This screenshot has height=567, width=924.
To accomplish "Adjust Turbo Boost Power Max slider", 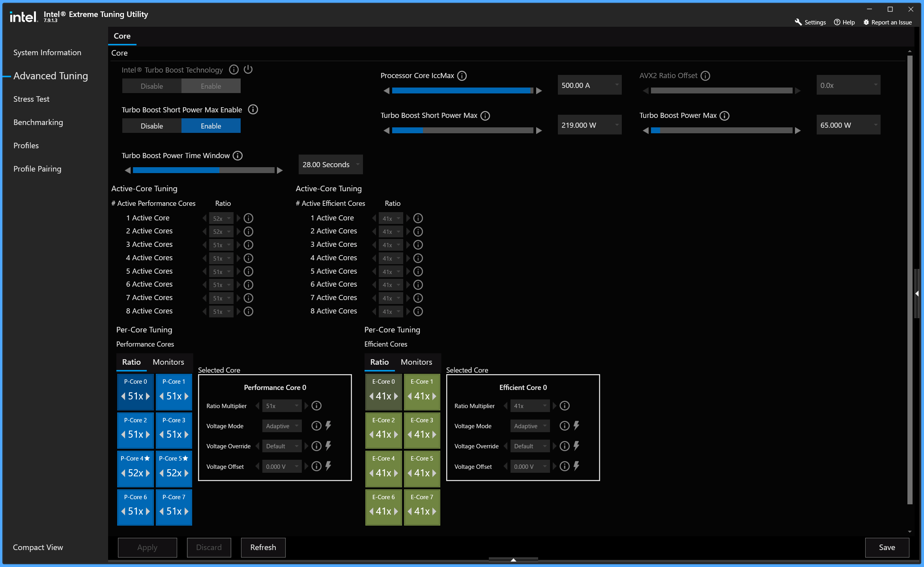I will (722, 131).
